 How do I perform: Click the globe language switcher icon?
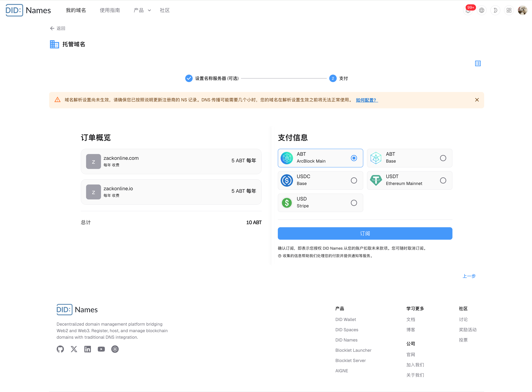click(x=482, y=10)
